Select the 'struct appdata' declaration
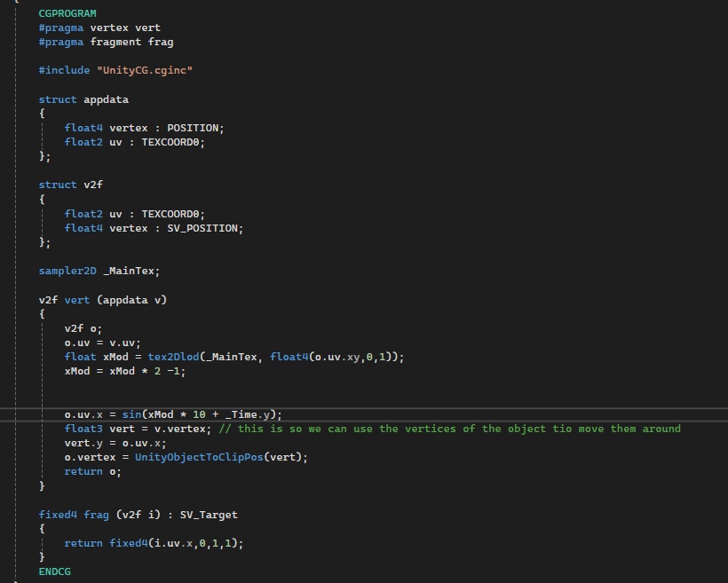Image resolution: width=728 pixels, height=583 pixels. coord(83,99)
